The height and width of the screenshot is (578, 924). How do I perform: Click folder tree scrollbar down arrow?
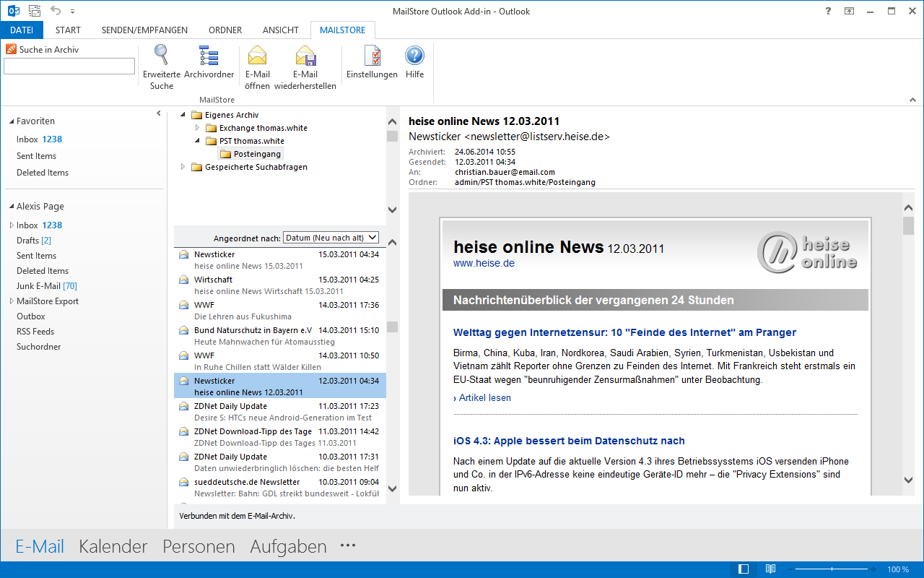tap(393, 210)
